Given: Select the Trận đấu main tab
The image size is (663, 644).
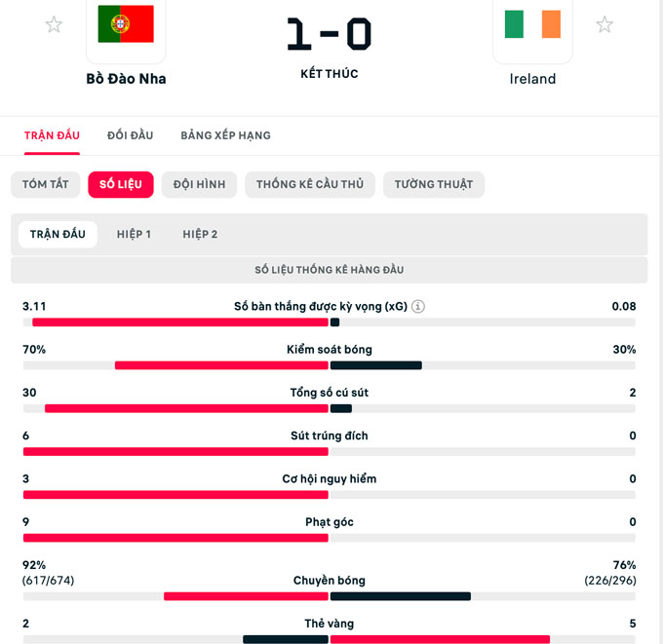Looking at the screenshot, I should (x=52, y=135).
